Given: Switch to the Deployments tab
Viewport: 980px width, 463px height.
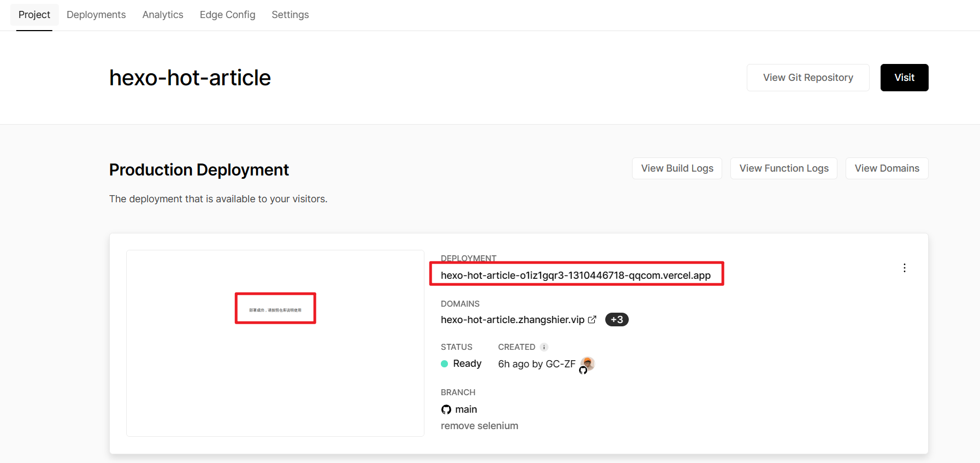Looking at the screenshot, I should (x=96, y=15).
